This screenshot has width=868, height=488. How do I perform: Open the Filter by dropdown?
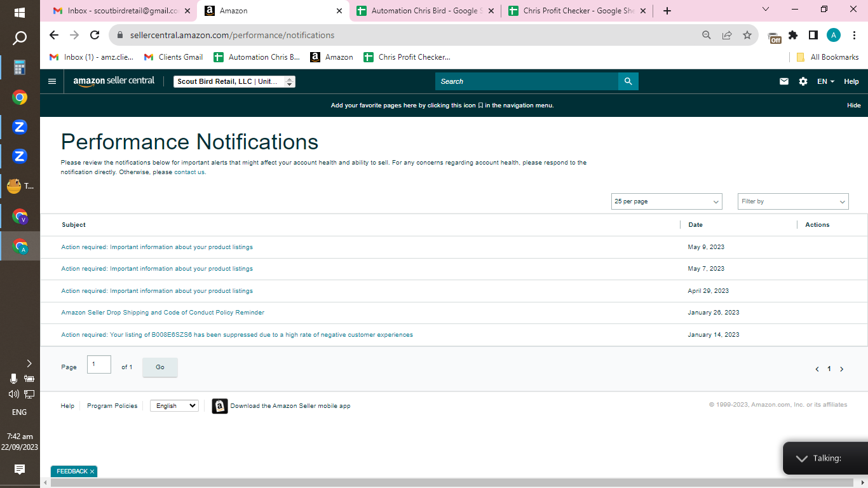coord(793,201)
